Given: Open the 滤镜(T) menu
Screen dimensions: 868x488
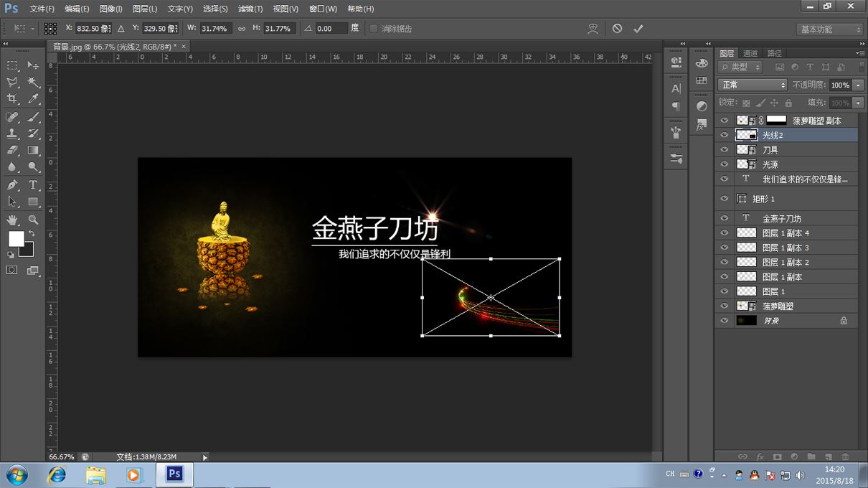Looking at the screenshot, I should click(250, 9).
